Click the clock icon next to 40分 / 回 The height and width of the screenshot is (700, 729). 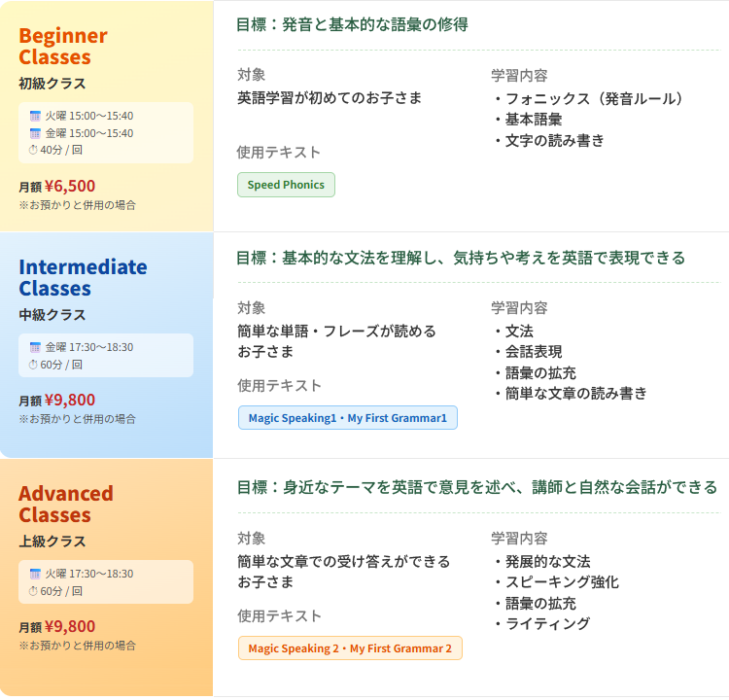(33, 150)
